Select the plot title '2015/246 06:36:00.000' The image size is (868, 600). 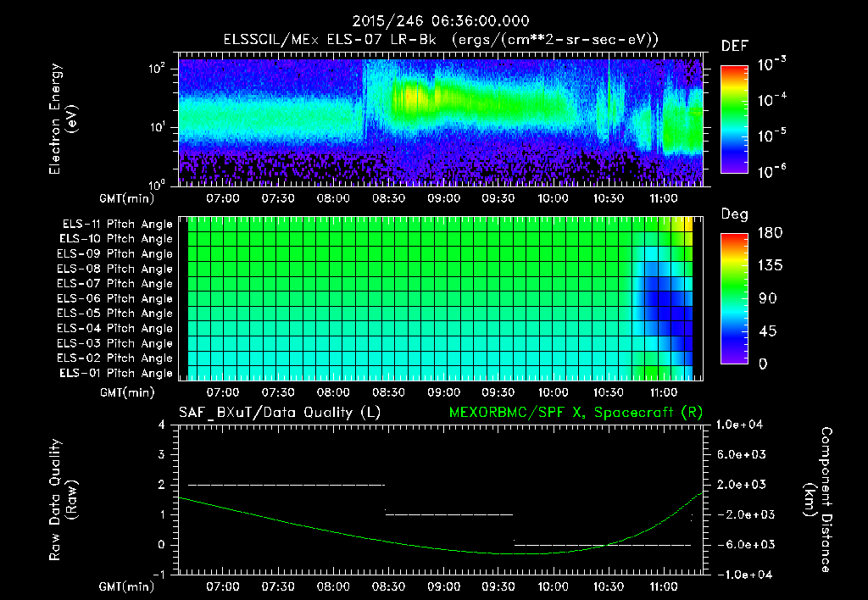tap(441, 21)
